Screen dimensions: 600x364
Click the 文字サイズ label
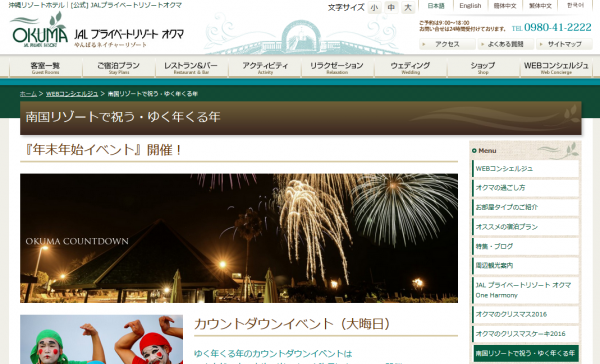[x=346, y=8]
